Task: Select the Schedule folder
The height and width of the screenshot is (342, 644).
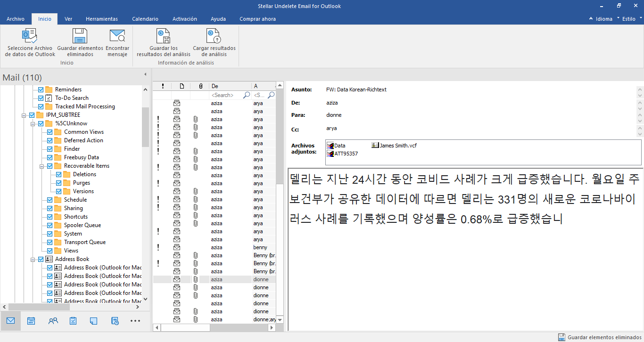Action: [x=75, y=200]
